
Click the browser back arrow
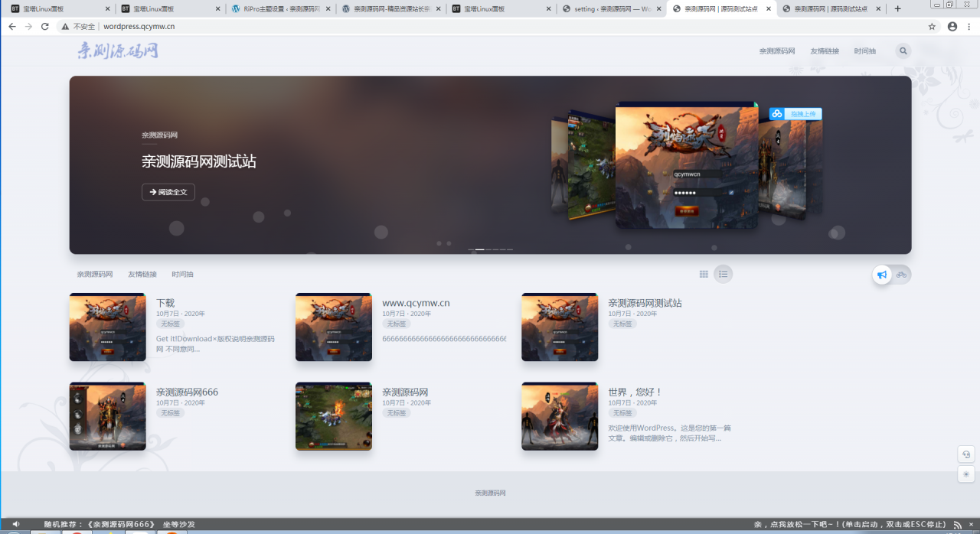[x=12, y=26]
